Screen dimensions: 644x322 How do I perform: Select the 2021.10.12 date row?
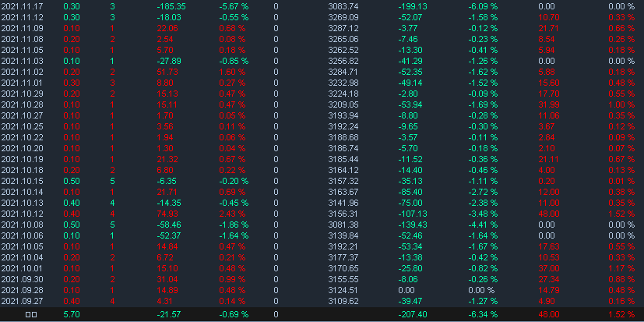pos(22,214)
